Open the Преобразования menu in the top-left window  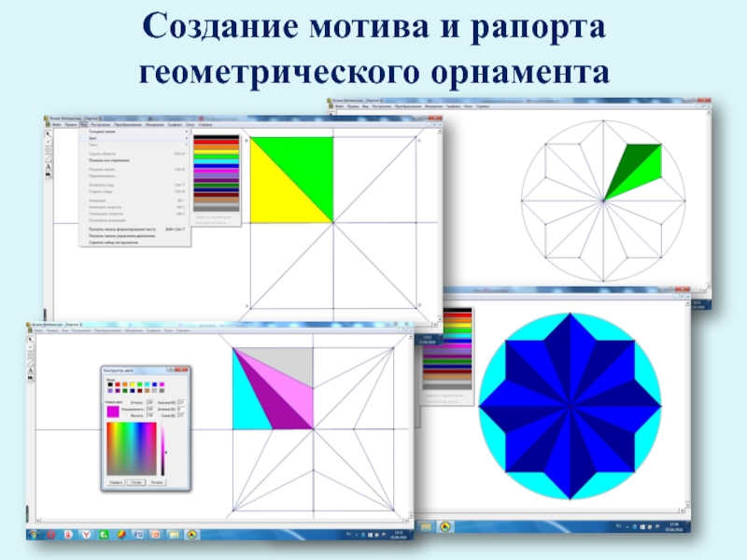pos(128,125)
